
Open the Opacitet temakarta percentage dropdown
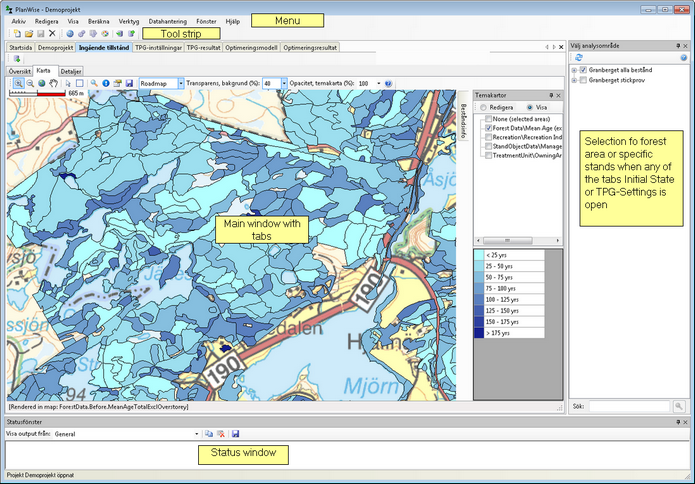tap(379, 83)
